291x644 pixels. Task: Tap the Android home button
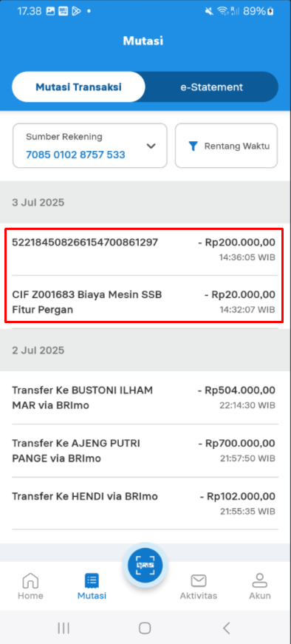(145, 628)
